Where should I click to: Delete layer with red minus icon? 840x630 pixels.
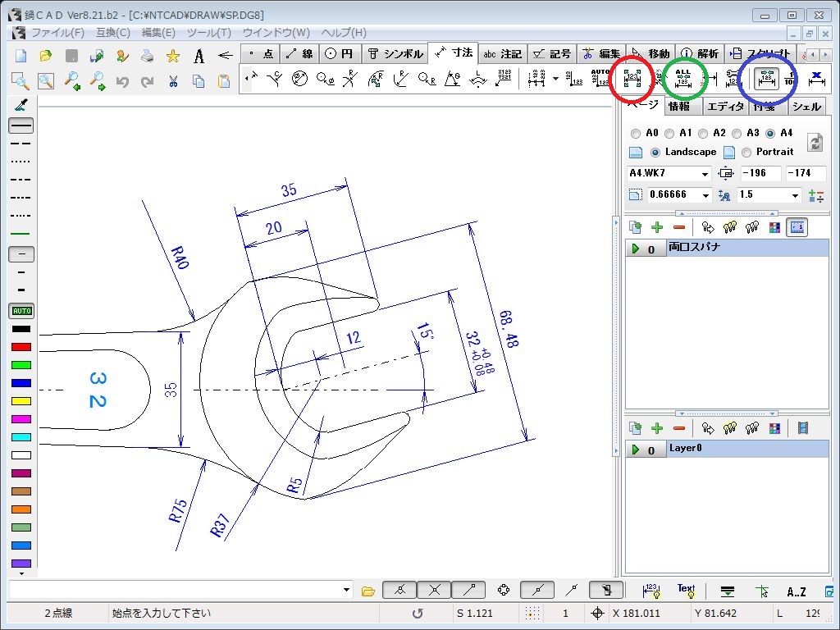(x=679, y=428)
